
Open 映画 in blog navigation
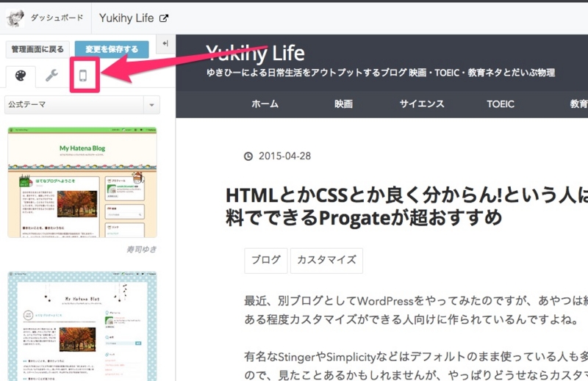(343, 104)
